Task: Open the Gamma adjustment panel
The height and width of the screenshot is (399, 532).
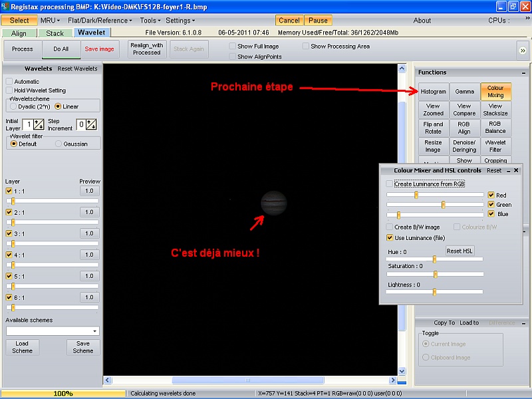Action: coord(464,91)
